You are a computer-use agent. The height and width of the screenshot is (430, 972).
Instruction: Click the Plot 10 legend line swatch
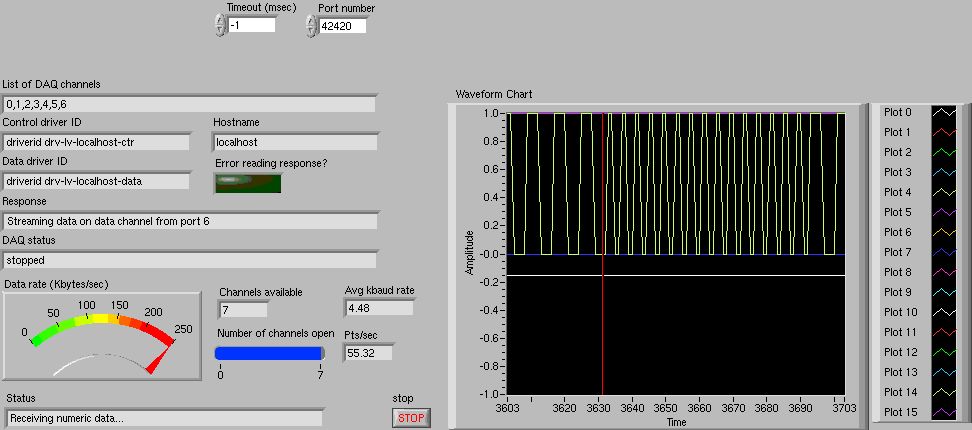943,312
